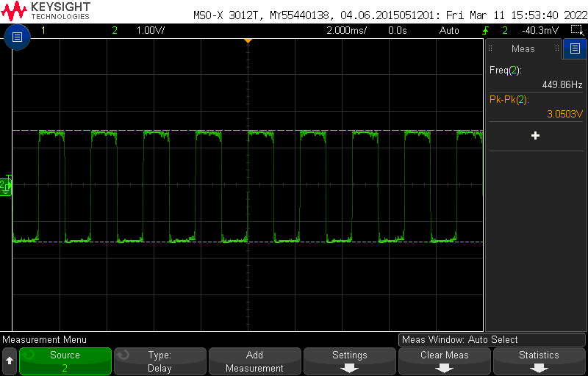588x376 pixels.
Task: Open the blue main menu button
Action: point(18,36)
